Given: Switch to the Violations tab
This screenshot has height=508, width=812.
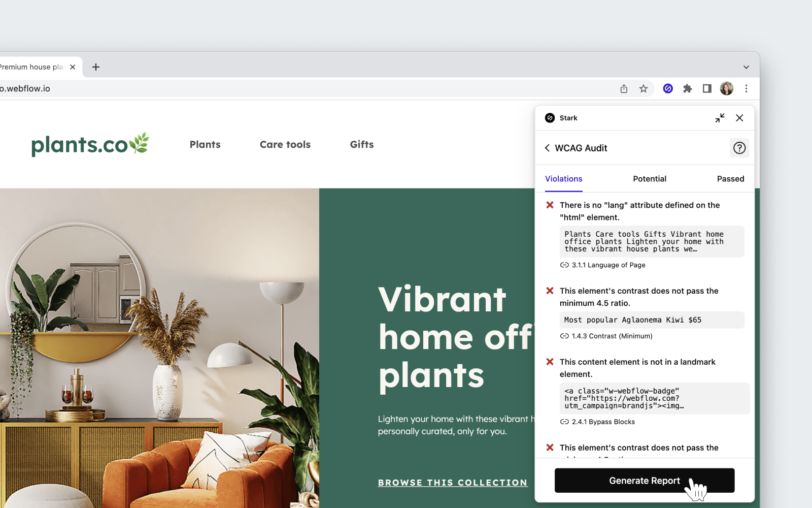Looking at the screenshot, I should [x=563, y=179].
